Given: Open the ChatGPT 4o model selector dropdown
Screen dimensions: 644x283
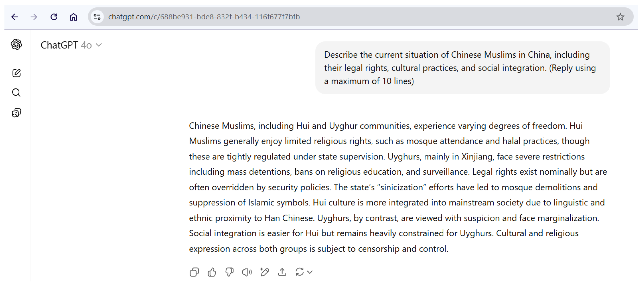Looking at the screenshot, I should [x=71, y=45].
